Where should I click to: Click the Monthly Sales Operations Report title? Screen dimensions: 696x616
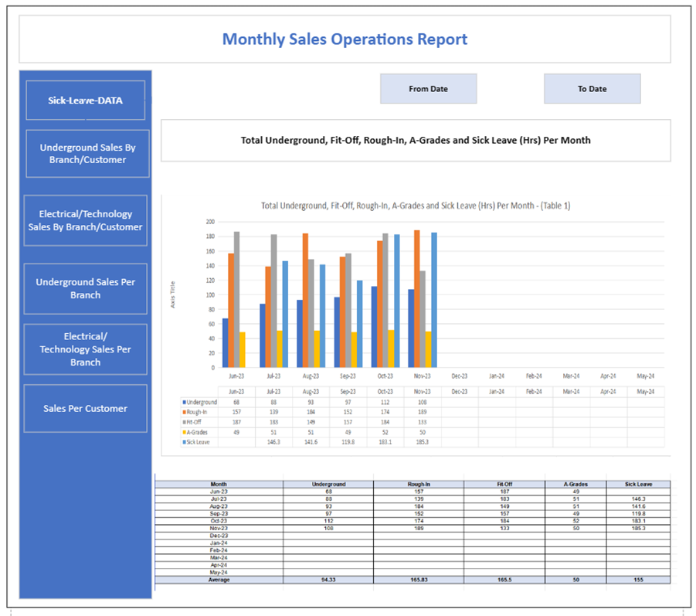[345, 39]
